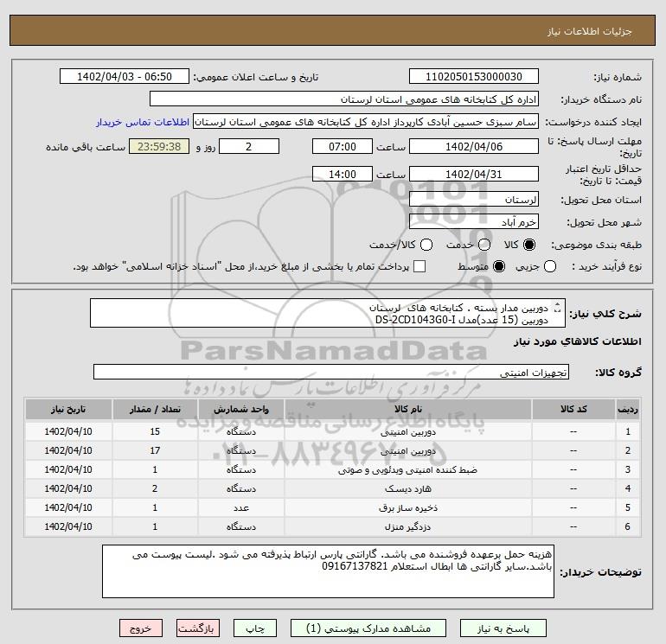Viewport: 666px width, 644px height.
Task: Choose the متوسط purchase process option
Action: click(499, 266)
